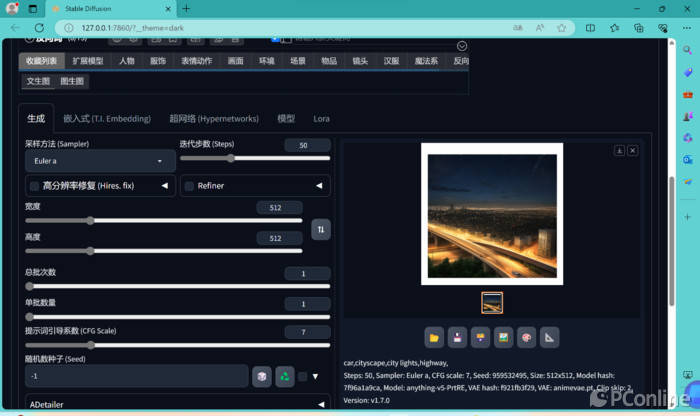Open the output images folder icon

[434, 338]
